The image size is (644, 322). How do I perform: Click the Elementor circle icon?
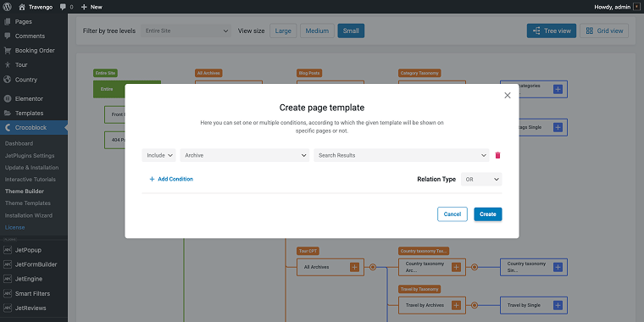[x=8, y=98]
